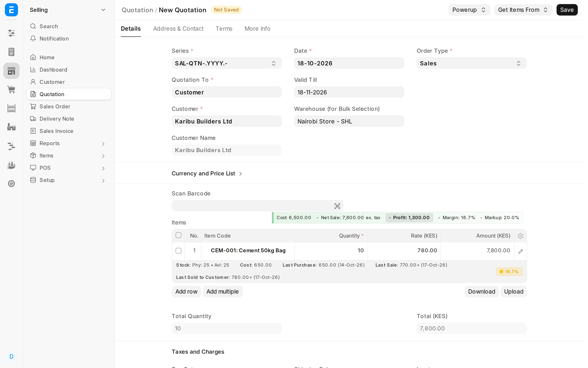Click Download button under items
This screenshot has width=588, height=368.
click(481, 291)
